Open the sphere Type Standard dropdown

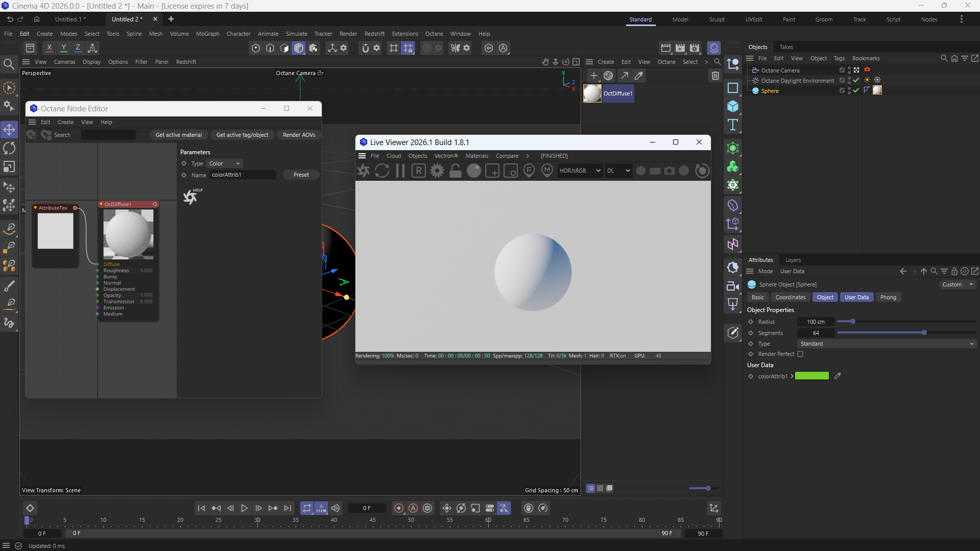point(887,344)
